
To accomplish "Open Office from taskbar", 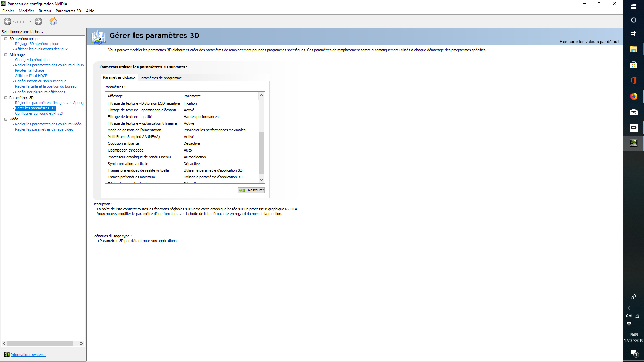I will click(633, 80).
